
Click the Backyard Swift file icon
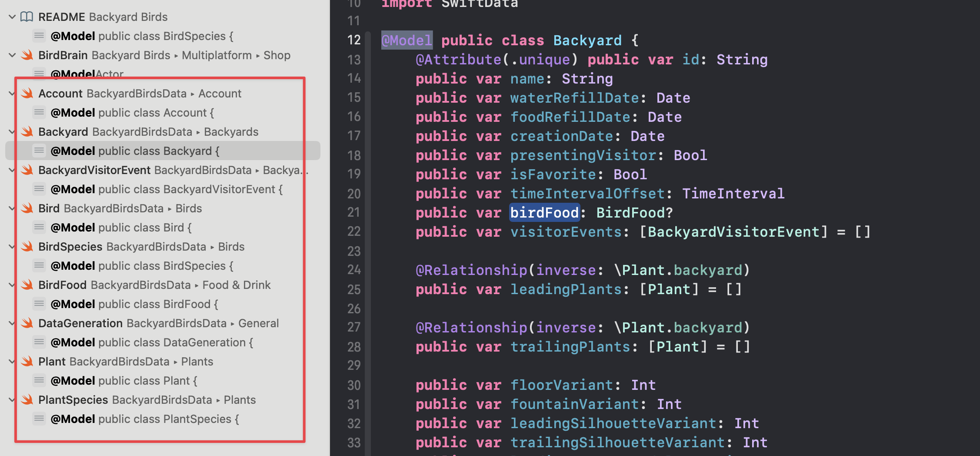27,132
